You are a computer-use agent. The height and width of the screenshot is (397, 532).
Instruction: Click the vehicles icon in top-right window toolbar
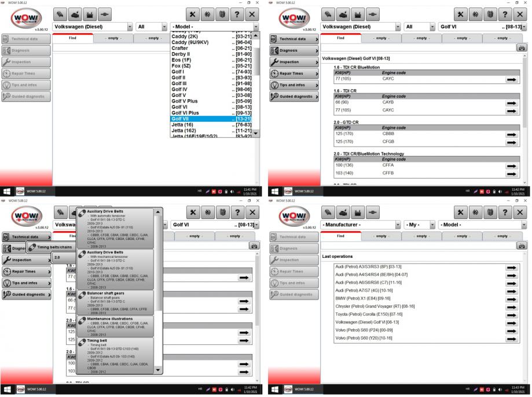pyautogui.click(x=328, y=14)
